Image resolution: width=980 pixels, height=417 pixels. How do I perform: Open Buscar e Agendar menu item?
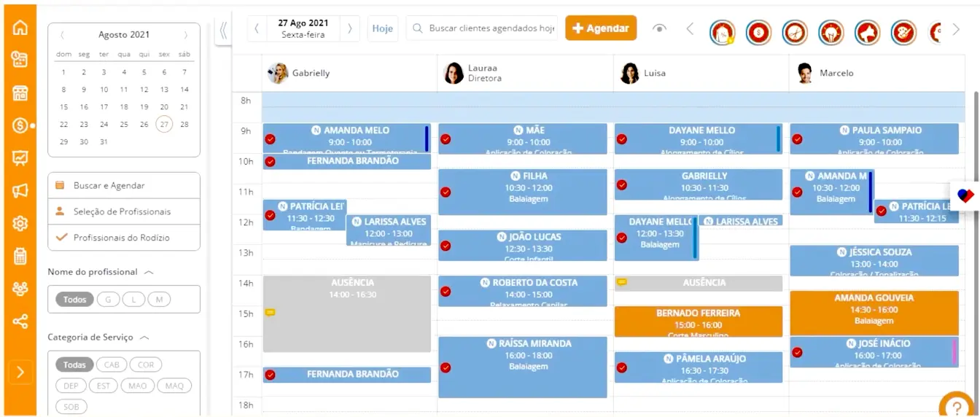124,186
